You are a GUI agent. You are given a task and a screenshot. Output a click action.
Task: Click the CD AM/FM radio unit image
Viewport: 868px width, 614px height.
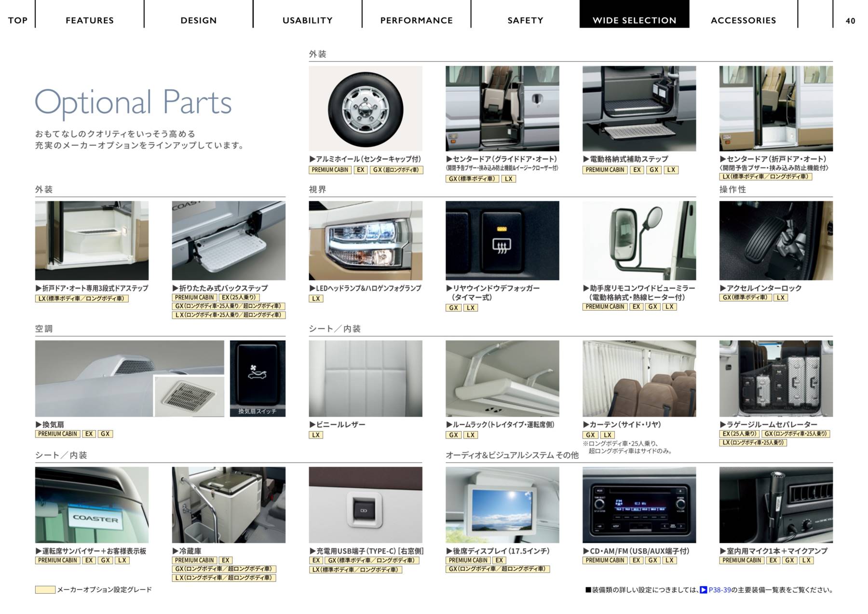click(639, 505)
